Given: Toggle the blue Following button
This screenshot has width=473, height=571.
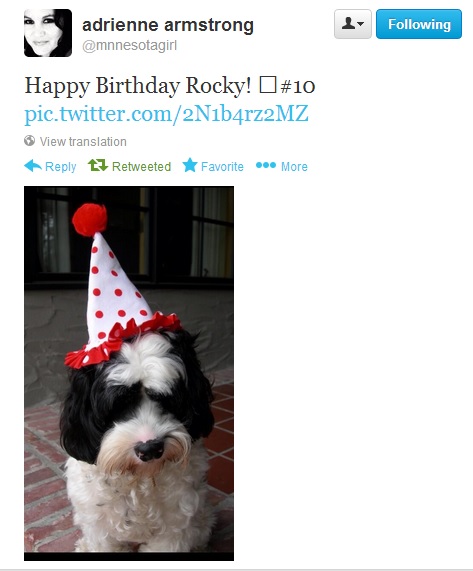Looking at the screenshot, I should point(419,24).
